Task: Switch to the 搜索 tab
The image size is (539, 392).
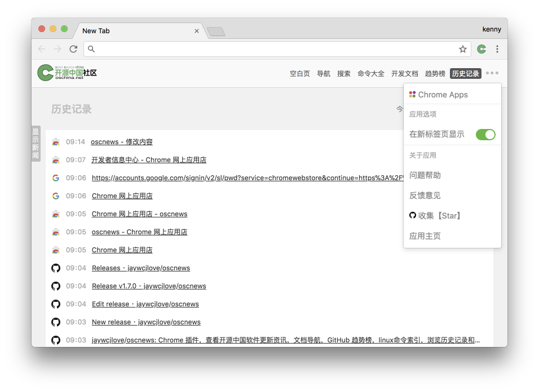Action: pyautogui.click(x=344, y=73)
